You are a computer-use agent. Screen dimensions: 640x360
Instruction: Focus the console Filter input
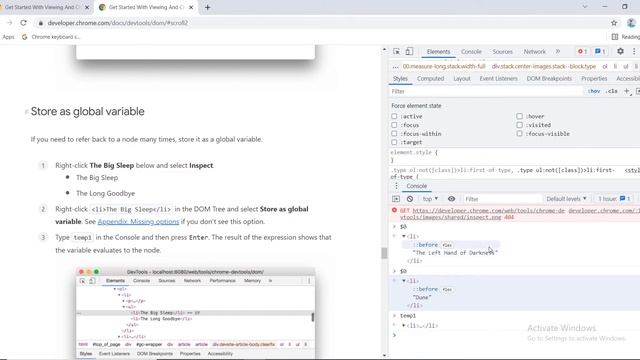click(502, 199)
